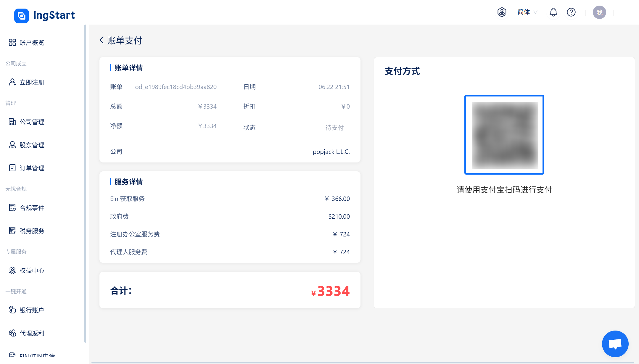Open 公司管理 in the sidebar
The image size is (639, 364).
pyautogui.click(x=32, y=122)
